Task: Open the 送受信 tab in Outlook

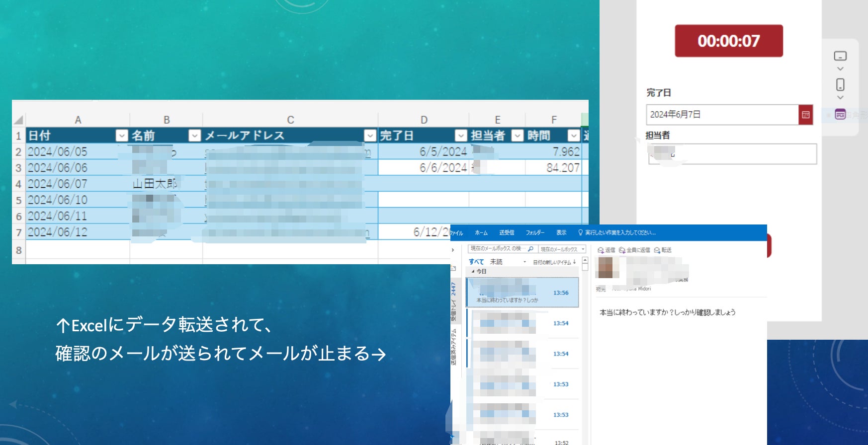Action: [x=507, y=232]
